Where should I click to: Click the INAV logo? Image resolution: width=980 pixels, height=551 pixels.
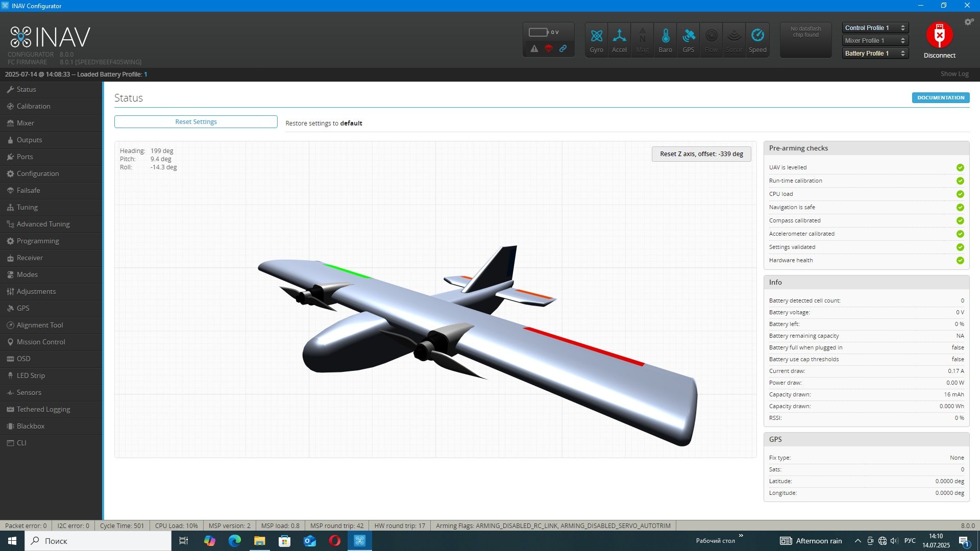50,37
